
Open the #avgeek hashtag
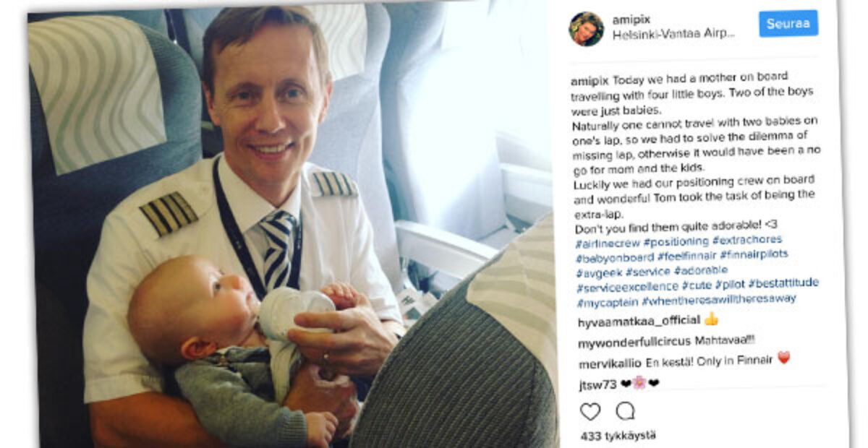click(x=598, y=272)
